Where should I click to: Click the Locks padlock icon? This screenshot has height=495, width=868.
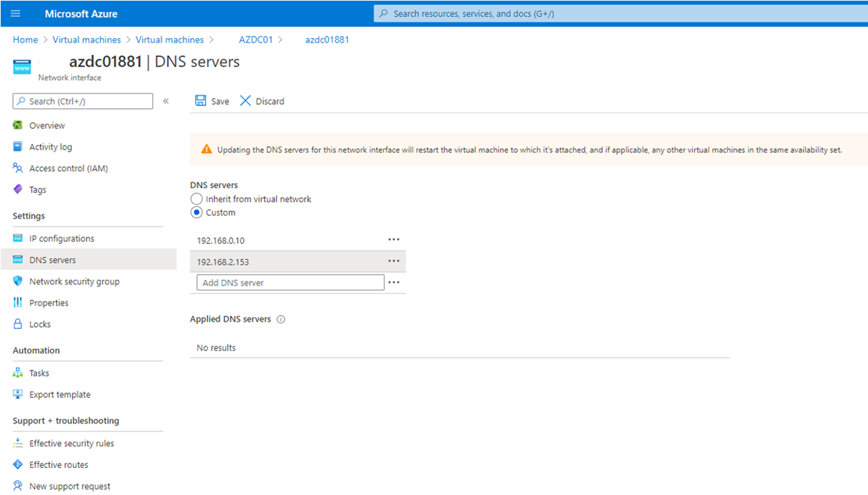pyautogui.click(x=18, y=324)
